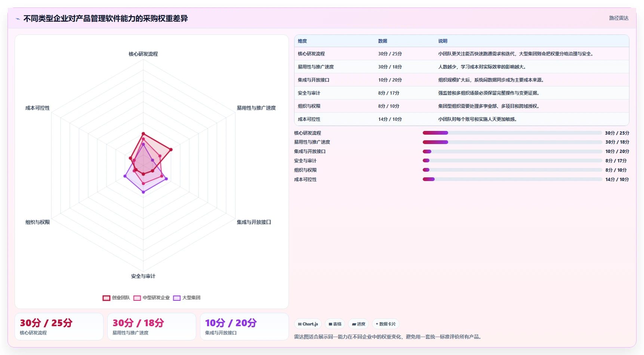Viewport: 644px width, 355px height.
Task: Open the 30分 / 18分 易用性与推广速度 card
Action: click(152, 327)
